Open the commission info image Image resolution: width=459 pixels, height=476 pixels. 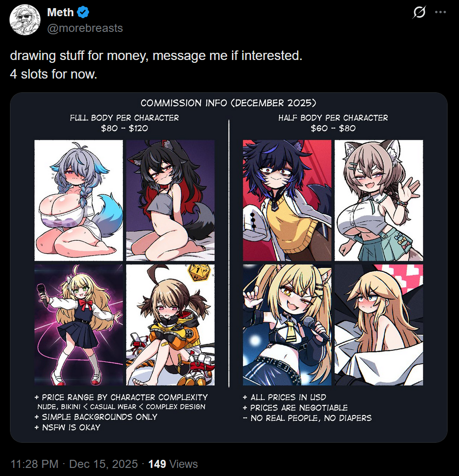coord(229,267)
